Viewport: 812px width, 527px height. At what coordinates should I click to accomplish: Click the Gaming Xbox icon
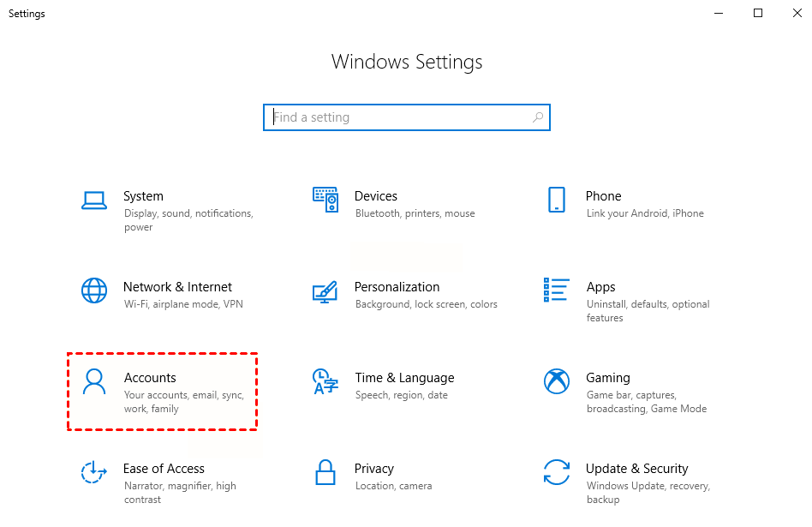pyautogui.click(x=556, y=381)
